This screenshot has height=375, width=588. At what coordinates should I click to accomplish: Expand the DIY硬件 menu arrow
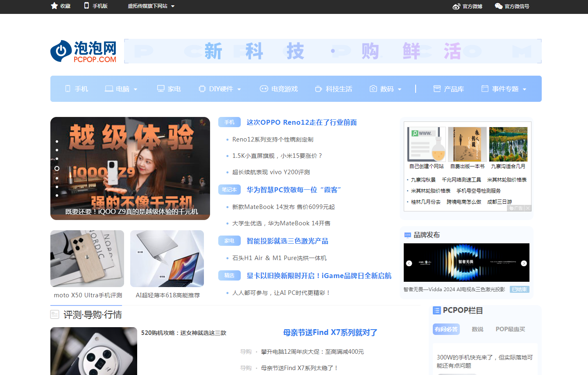click(239, 89)
